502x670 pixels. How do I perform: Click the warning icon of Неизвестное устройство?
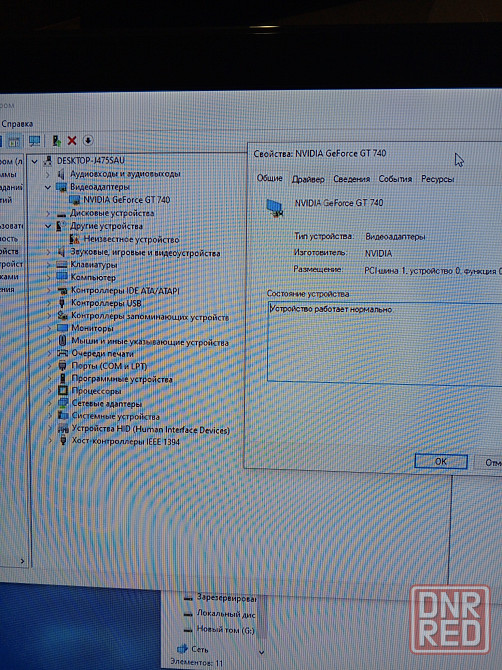click(74, 239)
